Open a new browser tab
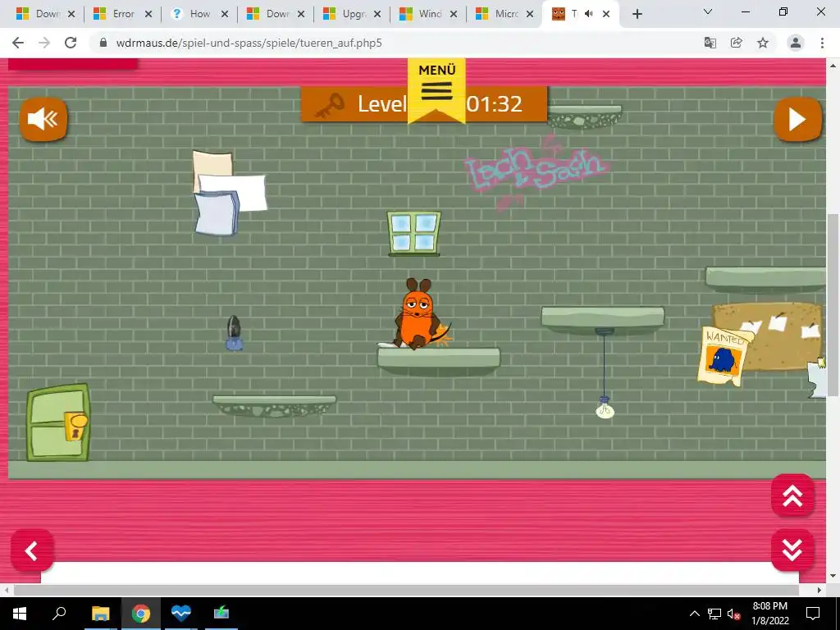The image size is (840, 630). click(637, 15)
